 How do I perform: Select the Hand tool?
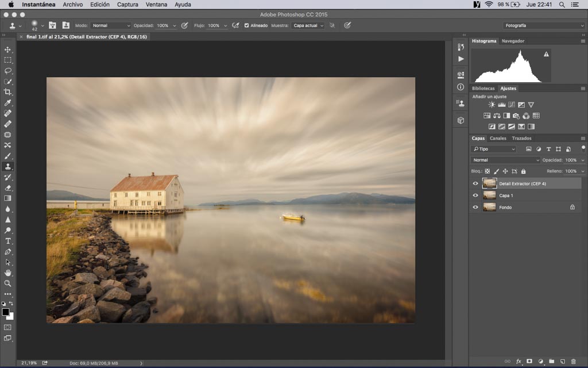pos(7,273)
